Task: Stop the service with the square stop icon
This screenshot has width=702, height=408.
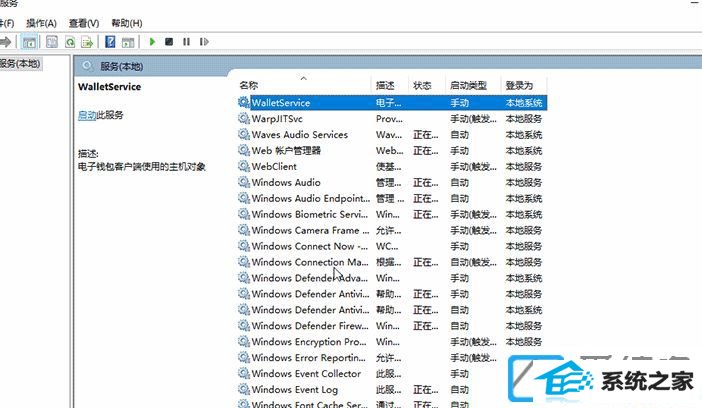Action: click(x=169, y=42)
